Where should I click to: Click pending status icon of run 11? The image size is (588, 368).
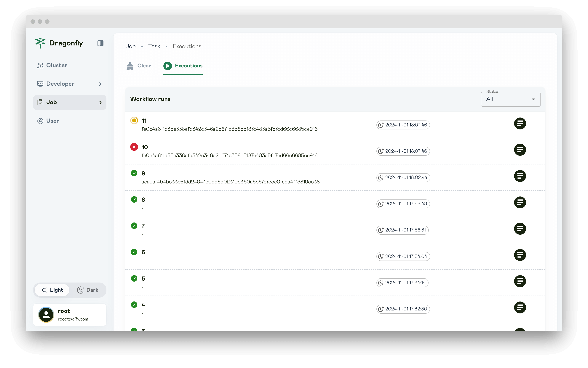pos(134,120)
